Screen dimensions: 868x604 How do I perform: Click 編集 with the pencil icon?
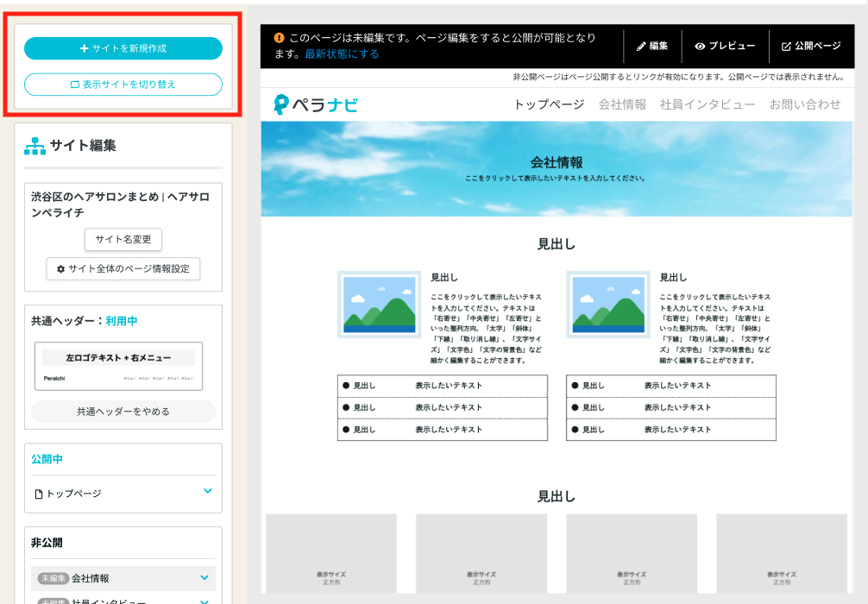click(652, 46)
